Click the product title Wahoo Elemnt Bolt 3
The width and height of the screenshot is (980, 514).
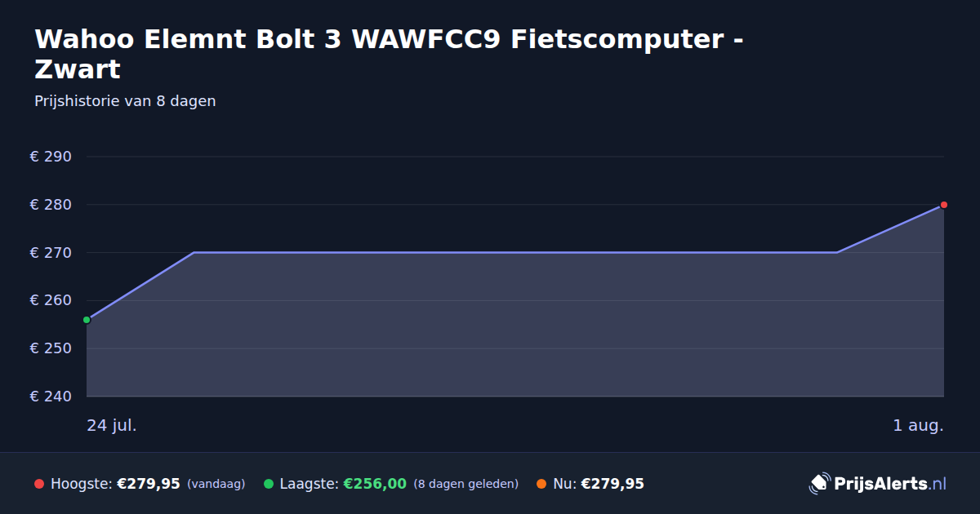(389, 54)
